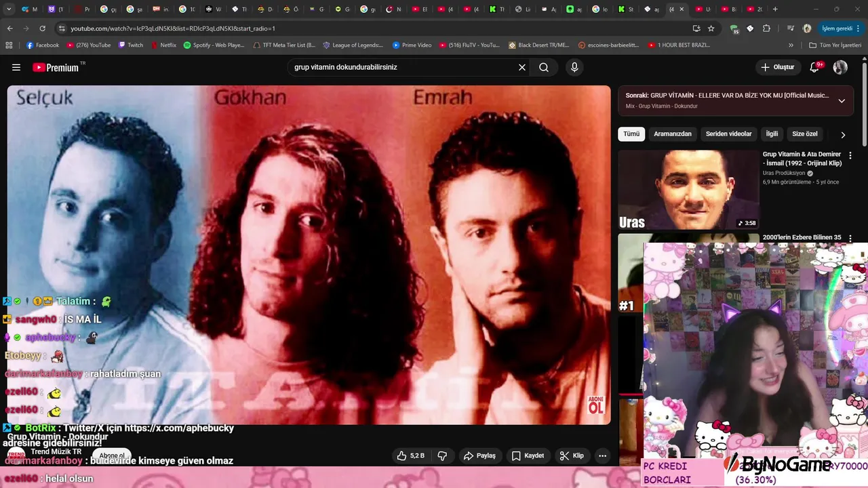Open the Trend Müzik TR channel link
This screenshot has height=488, width=868.
[56, 452]
